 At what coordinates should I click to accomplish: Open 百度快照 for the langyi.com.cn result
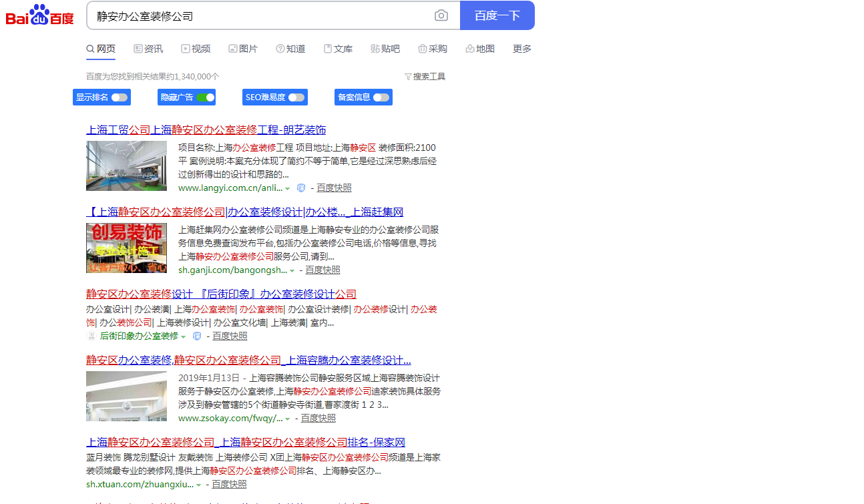[335, 188]
